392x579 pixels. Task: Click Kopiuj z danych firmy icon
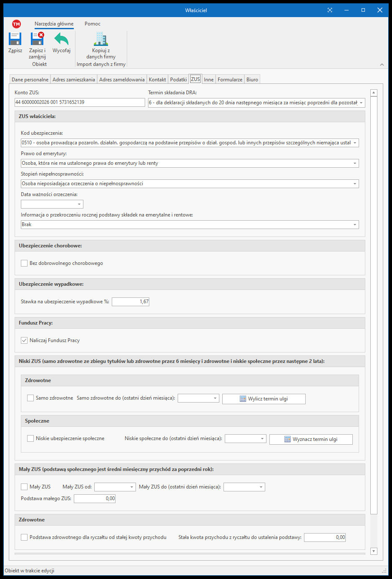[101, 39]
